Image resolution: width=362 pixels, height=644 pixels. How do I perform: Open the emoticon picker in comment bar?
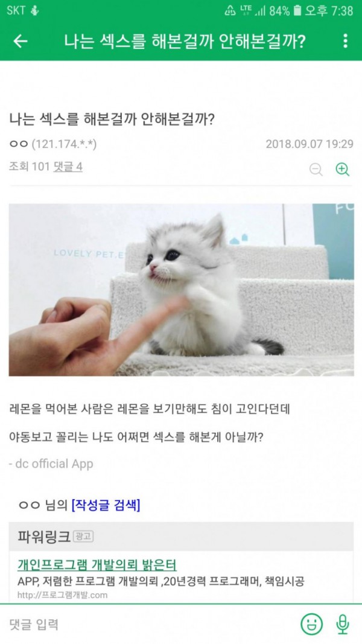pyautogui.click(x=311, y=624)
